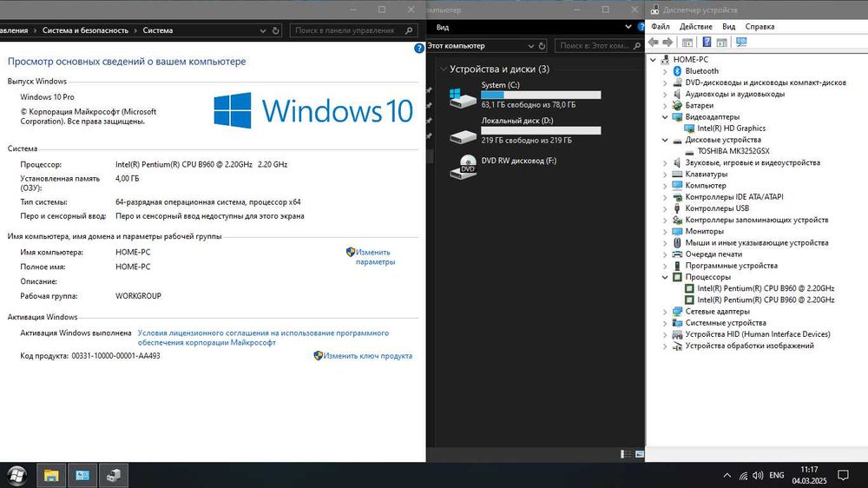Open Control Panel address history dropdown

263,30
